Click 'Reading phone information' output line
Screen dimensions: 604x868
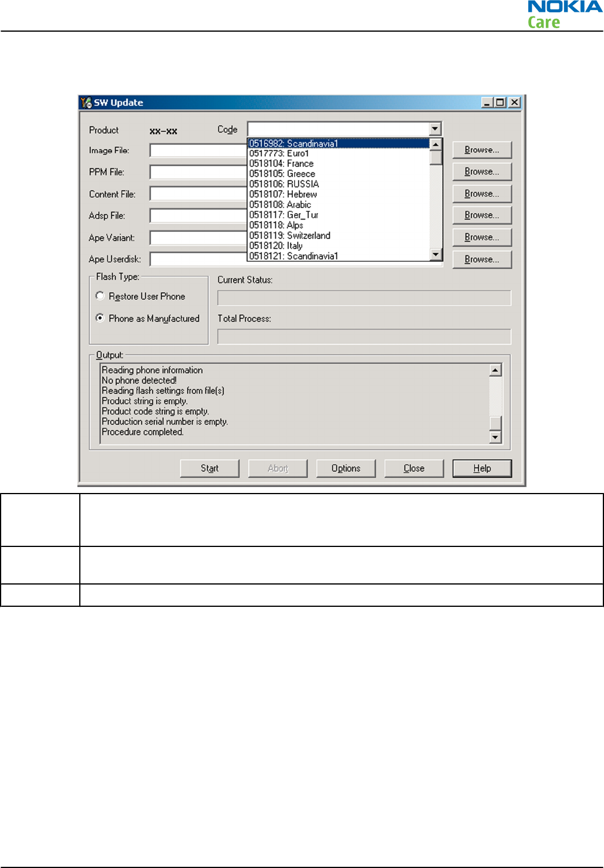152,370
